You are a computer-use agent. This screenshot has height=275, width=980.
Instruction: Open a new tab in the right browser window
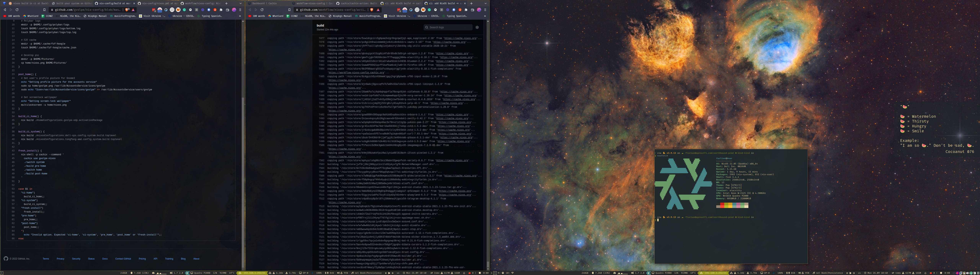pyautogui.click(x=471, y=3)
